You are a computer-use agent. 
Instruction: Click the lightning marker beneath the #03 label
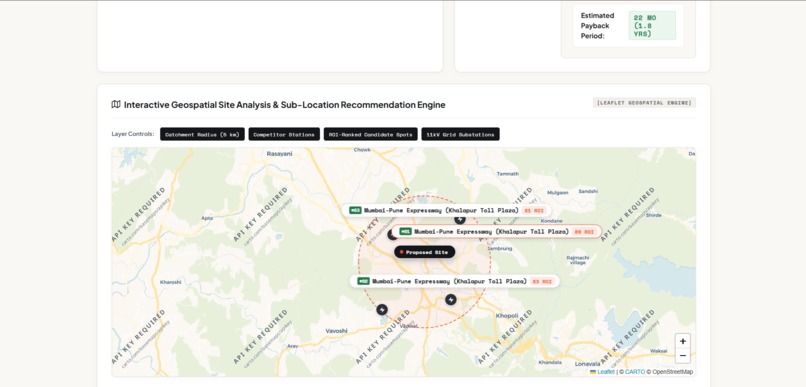(x=460, y=220)
